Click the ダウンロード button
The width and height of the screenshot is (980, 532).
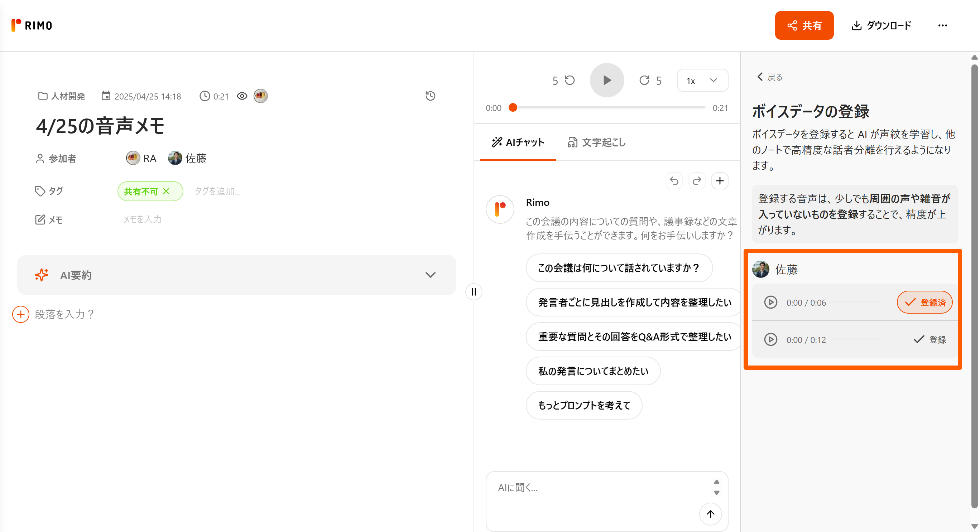tap(881, 25)
